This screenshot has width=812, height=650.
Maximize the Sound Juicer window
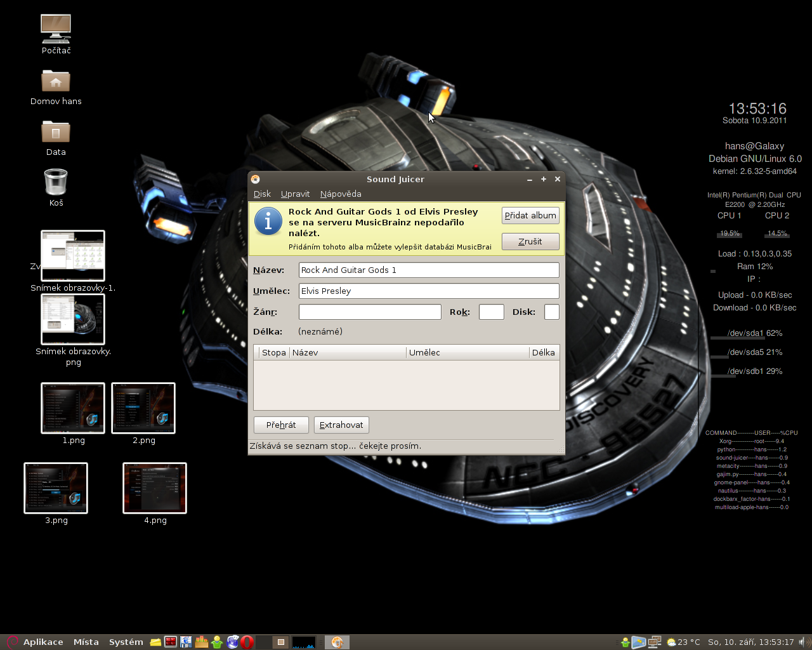click(544, 180)
